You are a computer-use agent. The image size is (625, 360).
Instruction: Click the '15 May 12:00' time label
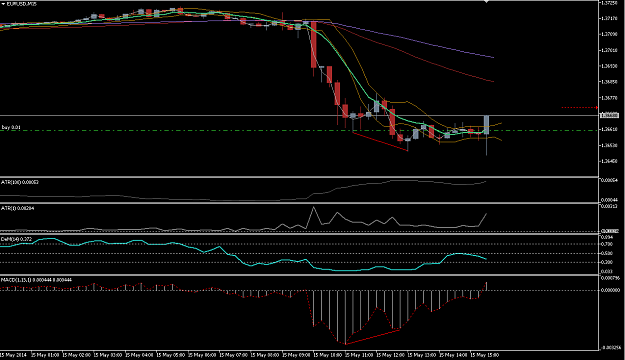point(390,355)
